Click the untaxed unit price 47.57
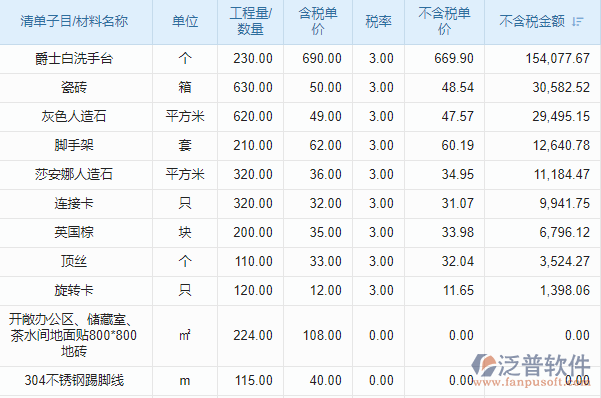The image size is (601, 398). coord(458,117)
